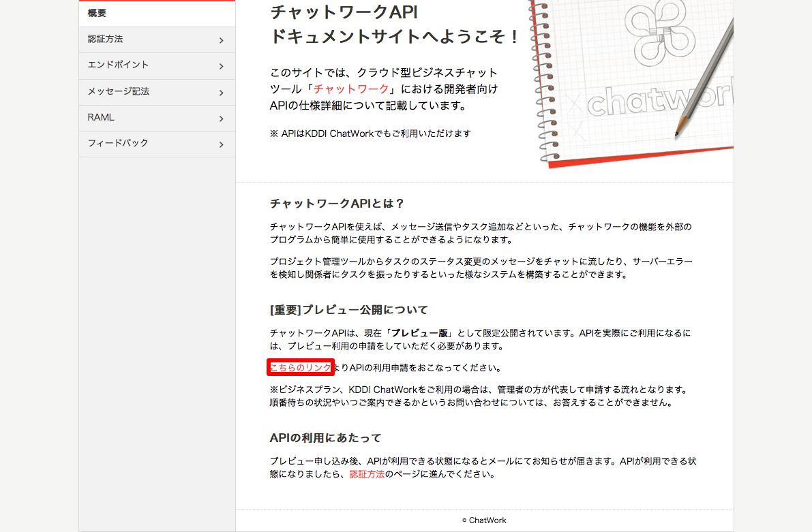Open the 概要 sidebar item
The image size is (812, 532).
(97, 14)
